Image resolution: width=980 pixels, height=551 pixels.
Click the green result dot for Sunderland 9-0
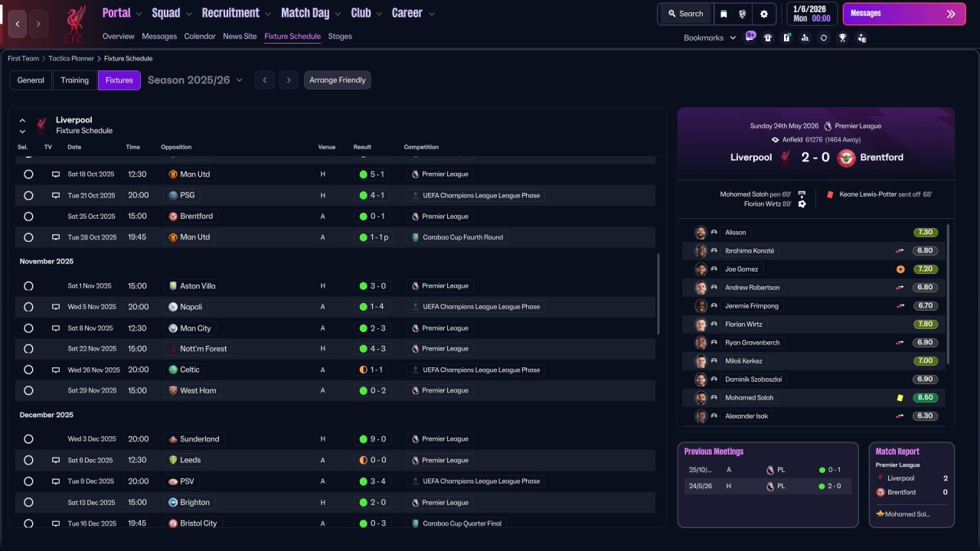pyautogui.click(x=363, y=439)
